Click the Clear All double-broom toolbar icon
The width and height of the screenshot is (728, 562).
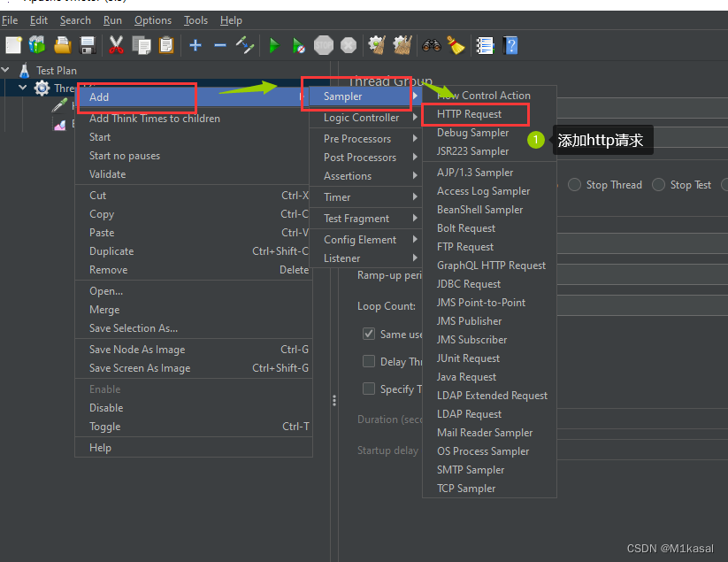(x=402, y=45)
